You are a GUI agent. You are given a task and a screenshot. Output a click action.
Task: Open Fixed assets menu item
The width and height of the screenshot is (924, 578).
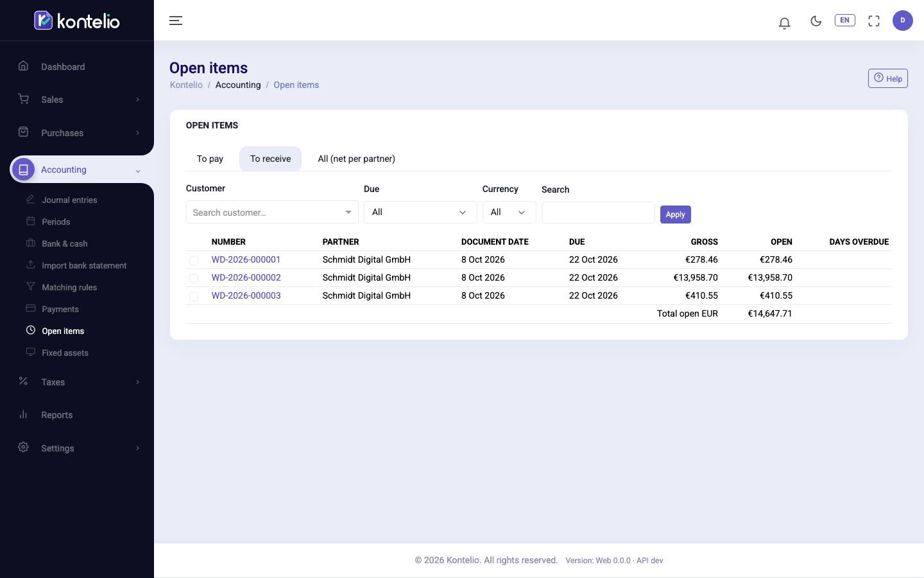click(65, 353)
